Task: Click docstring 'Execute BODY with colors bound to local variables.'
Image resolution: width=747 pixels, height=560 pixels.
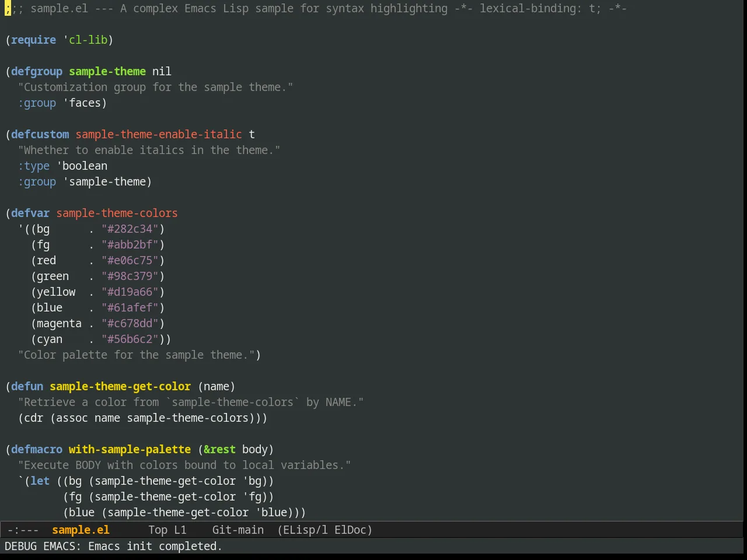Action: (x=184, y=465)
